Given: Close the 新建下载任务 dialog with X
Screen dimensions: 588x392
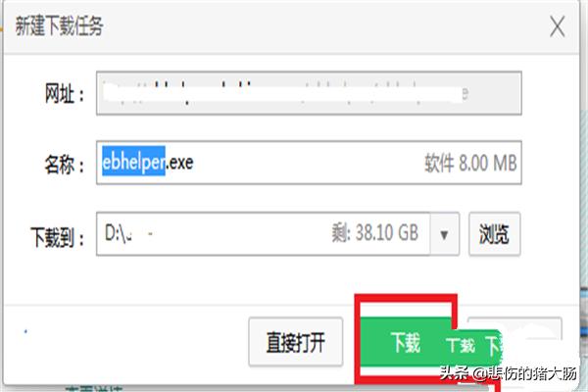Looking at the screenshot, I should pyautogui.click(x=558, y=26).
